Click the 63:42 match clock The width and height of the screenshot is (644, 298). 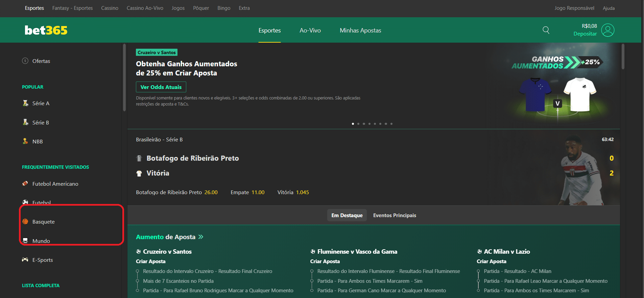(x=608, y=139)
